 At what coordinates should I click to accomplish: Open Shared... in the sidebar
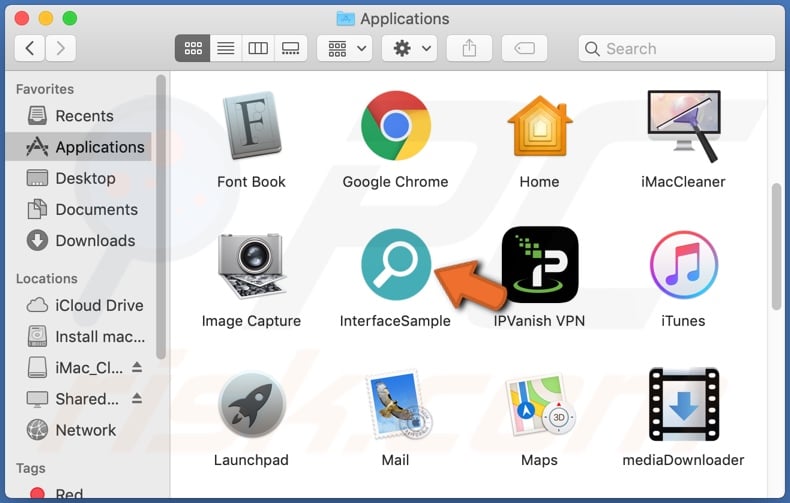(x=73, y=399)
